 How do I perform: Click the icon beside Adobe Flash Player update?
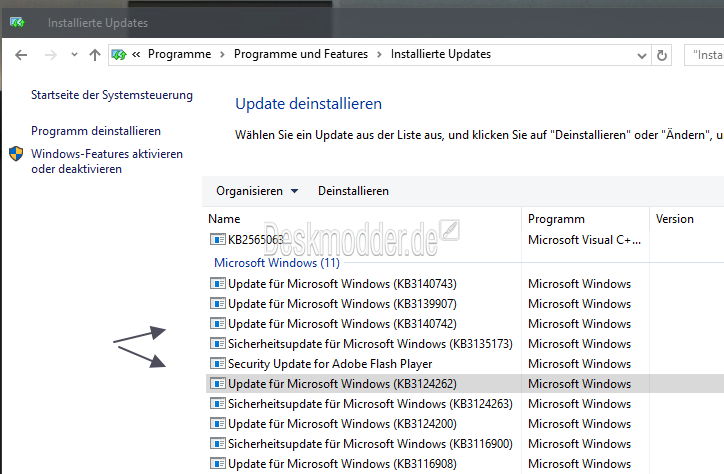click(x=217, y=364)
